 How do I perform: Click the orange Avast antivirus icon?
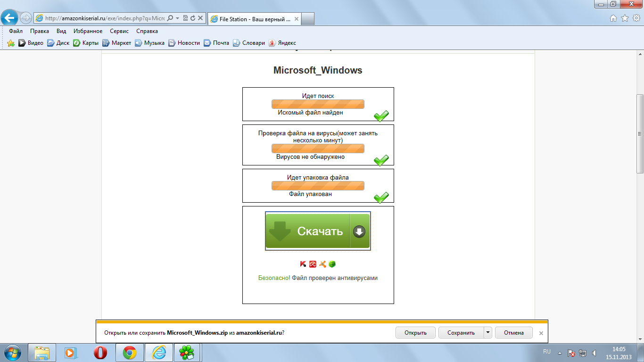click(x=322, y=264)
